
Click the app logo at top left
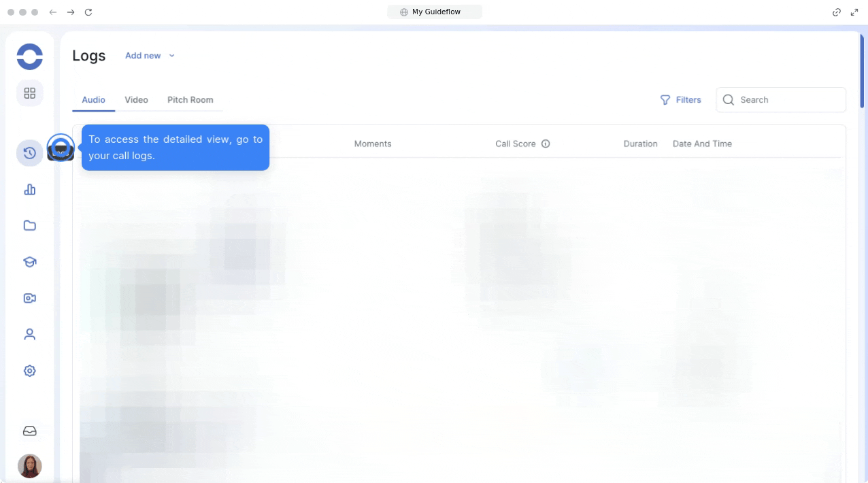click(30, 56)
